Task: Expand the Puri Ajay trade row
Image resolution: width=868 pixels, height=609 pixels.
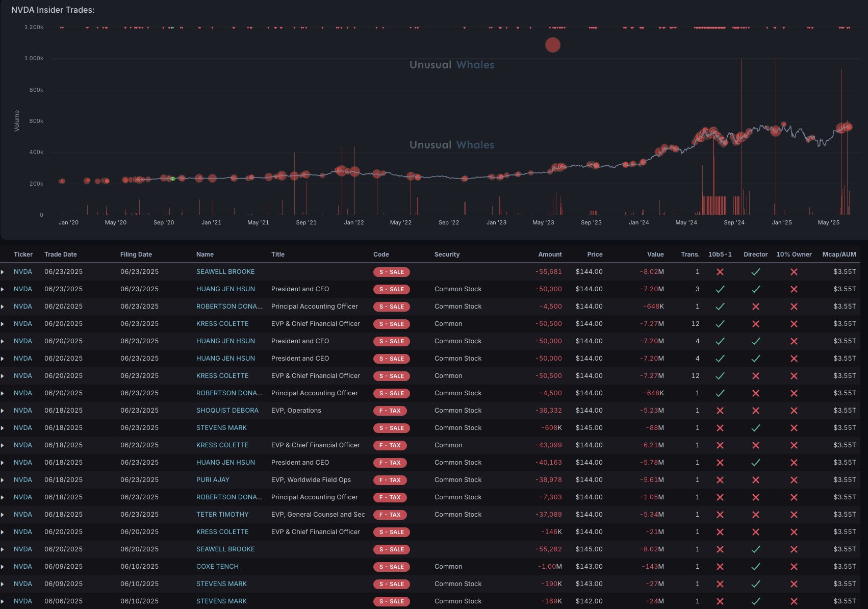Action: [3, 480]
